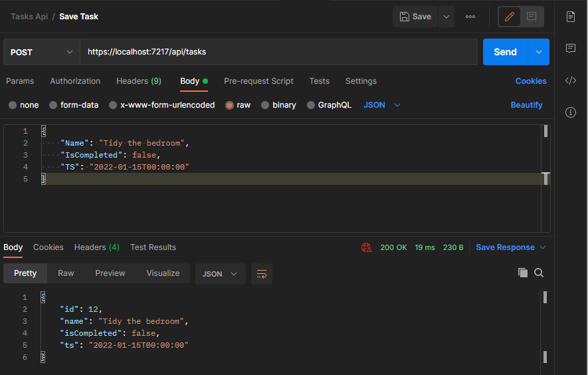The image size is (588, 375).
Task: Switch to the Authorization tab
Action: [x=75, y=81]
